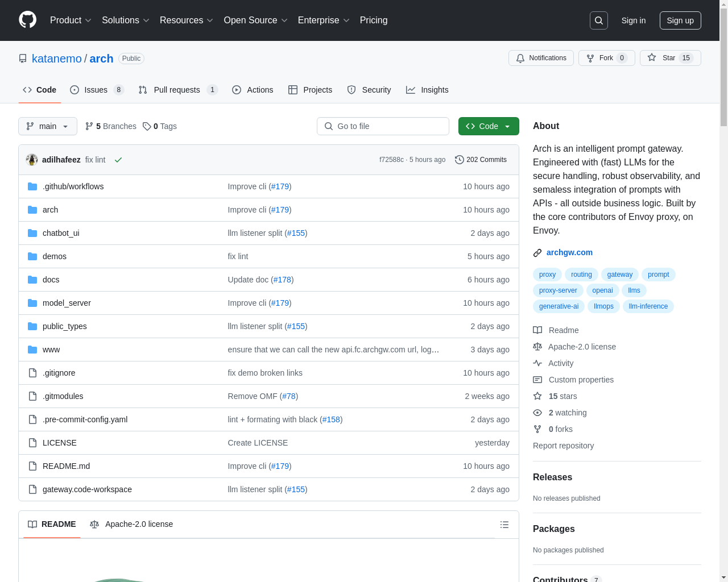Click adilhafeez's avatar image
Screen dimensions: 728x582
(32, 160)
